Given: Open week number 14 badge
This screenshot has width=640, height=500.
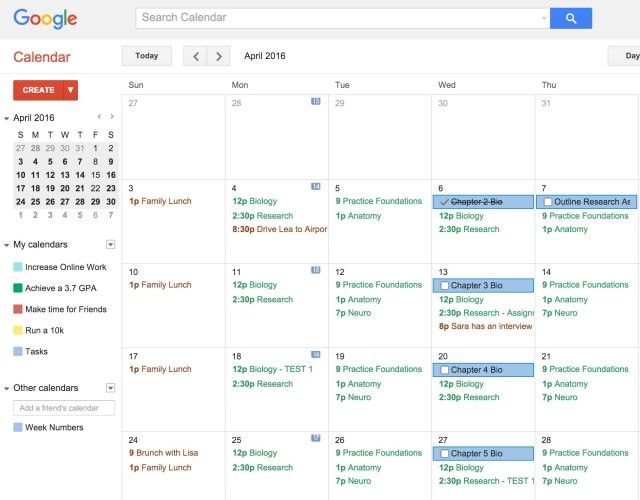Looking at the screenshot, I should 316,187.
